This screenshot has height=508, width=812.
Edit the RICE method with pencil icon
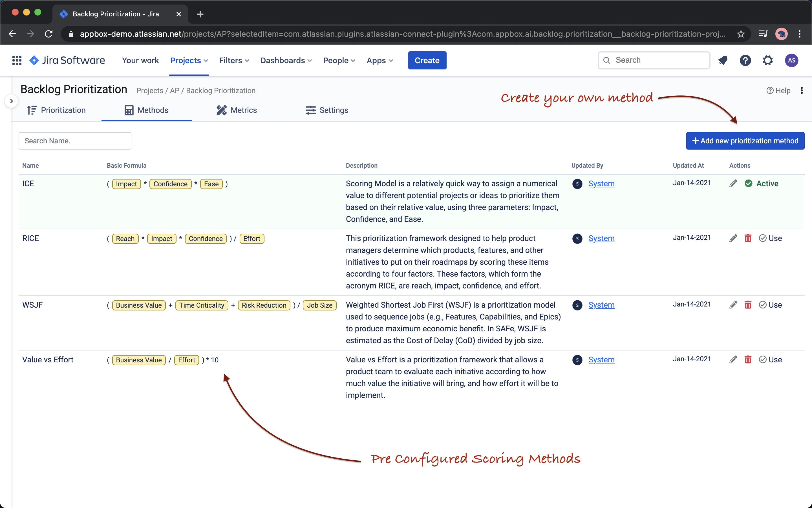[x=733, y=238]
